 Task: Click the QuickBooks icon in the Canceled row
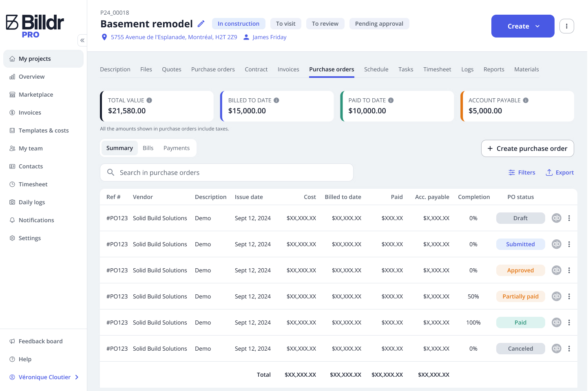click(556, 349)
